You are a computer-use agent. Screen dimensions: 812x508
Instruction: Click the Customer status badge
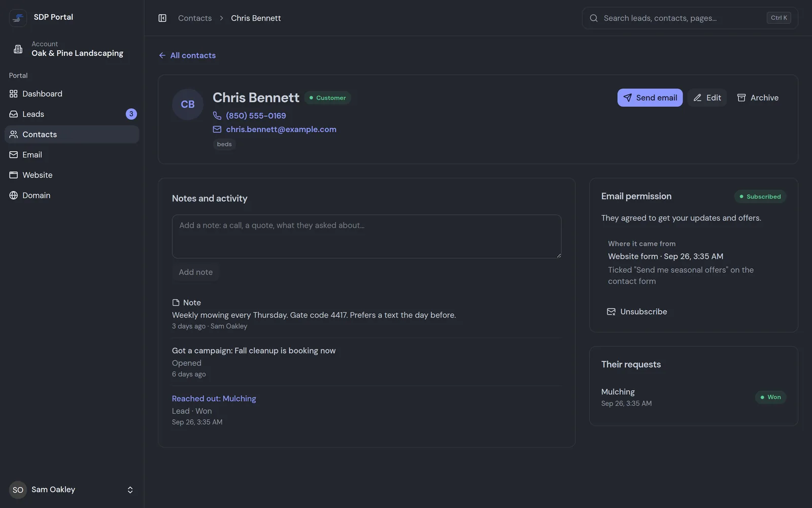328,98
